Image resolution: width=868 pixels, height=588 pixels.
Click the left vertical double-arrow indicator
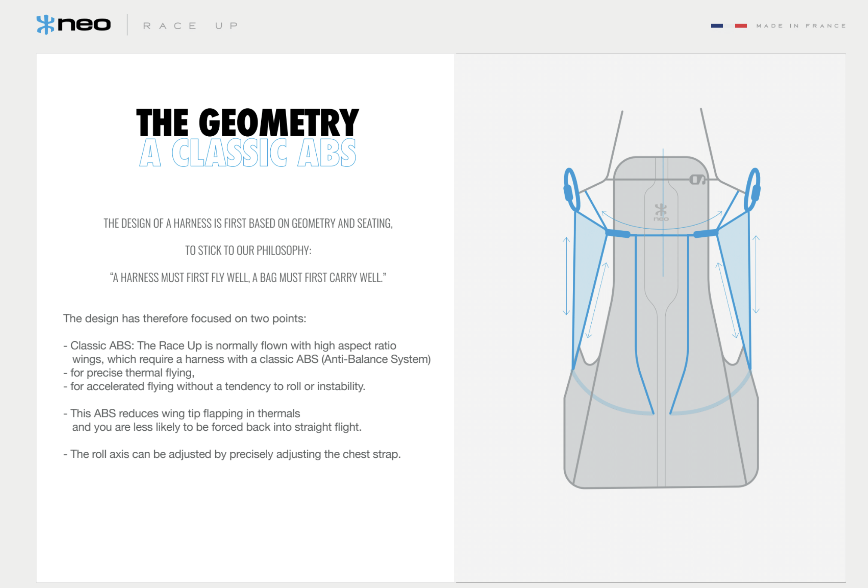click(x=566, y=276)
